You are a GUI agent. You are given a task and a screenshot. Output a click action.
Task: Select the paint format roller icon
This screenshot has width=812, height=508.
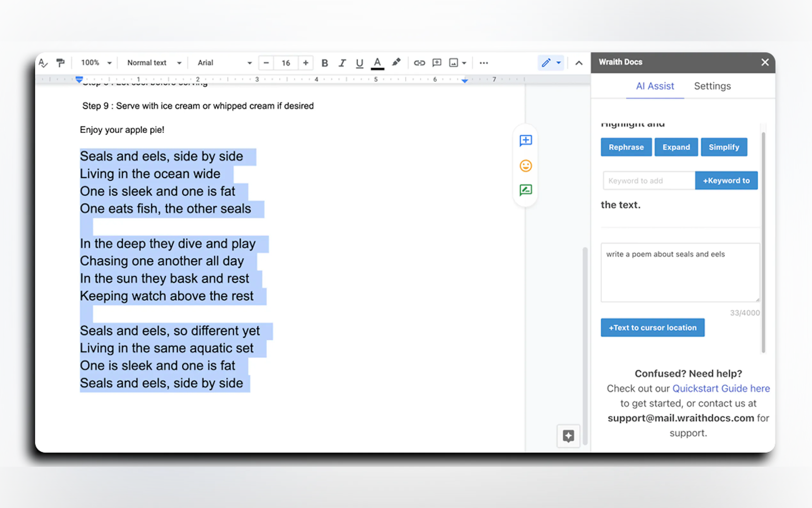(60, 63)
